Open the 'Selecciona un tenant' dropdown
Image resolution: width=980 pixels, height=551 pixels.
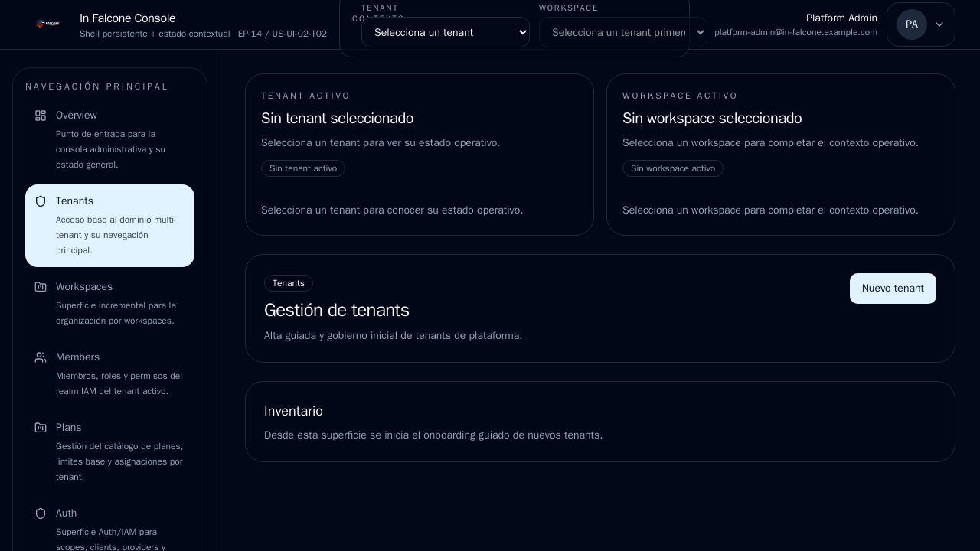click(x=446, y=32)
